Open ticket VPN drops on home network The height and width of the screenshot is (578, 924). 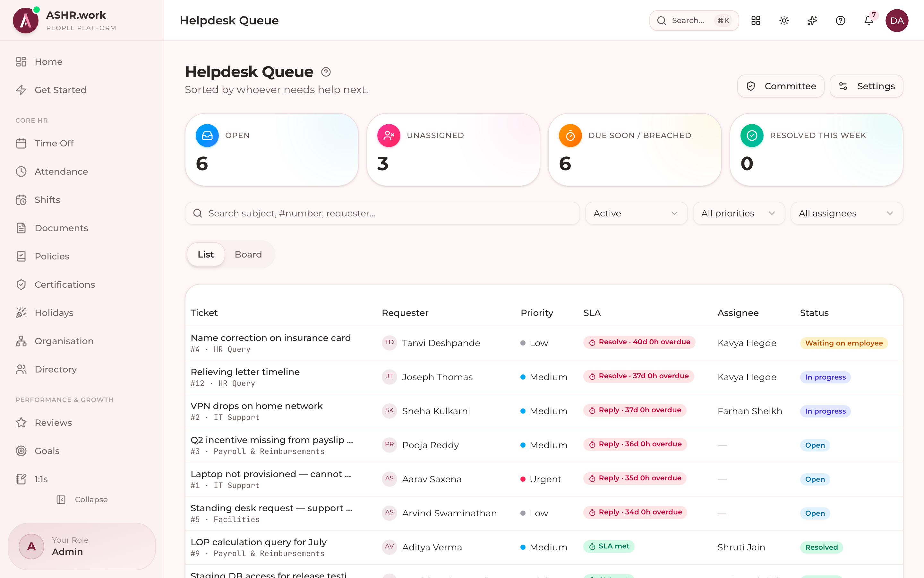point(257,406)
